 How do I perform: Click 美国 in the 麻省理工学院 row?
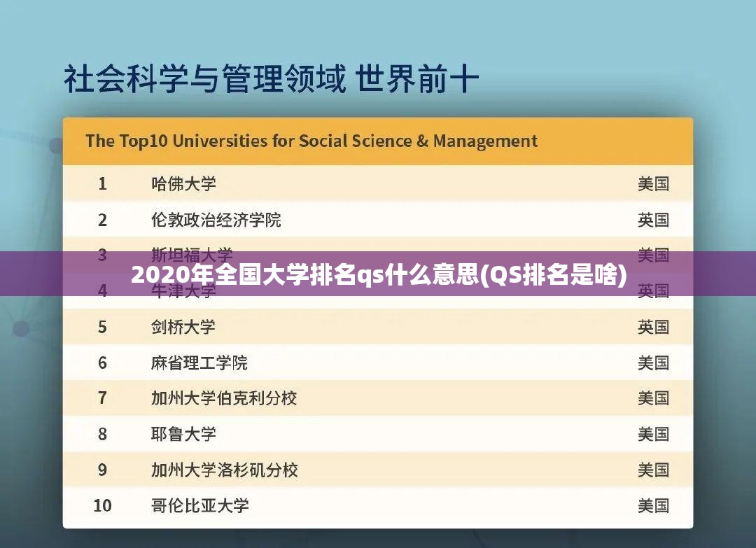click(653, 363)
